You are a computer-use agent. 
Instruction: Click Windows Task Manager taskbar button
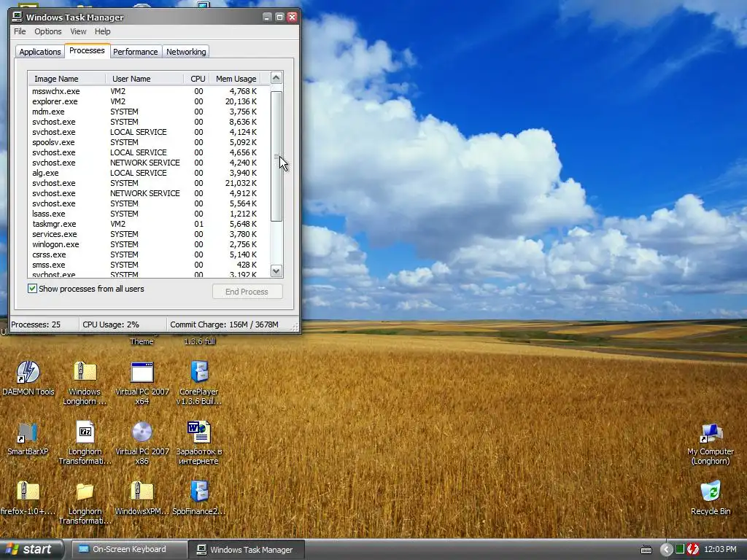246,550
